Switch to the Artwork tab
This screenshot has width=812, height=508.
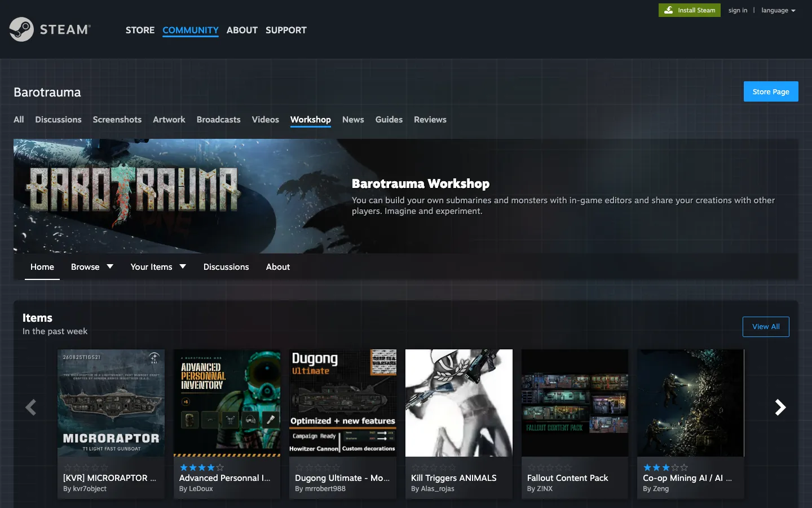click(169, 120)
